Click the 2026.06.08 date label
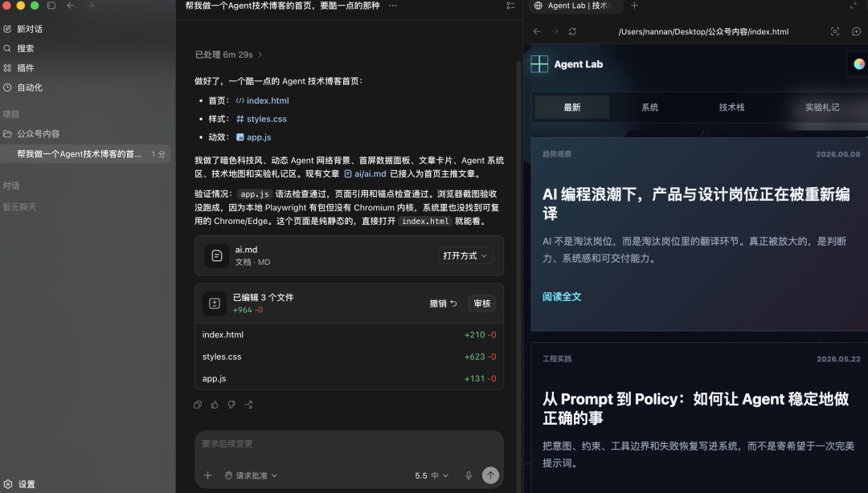The width and height of the screenshot is (868, 493). [838, 154]
